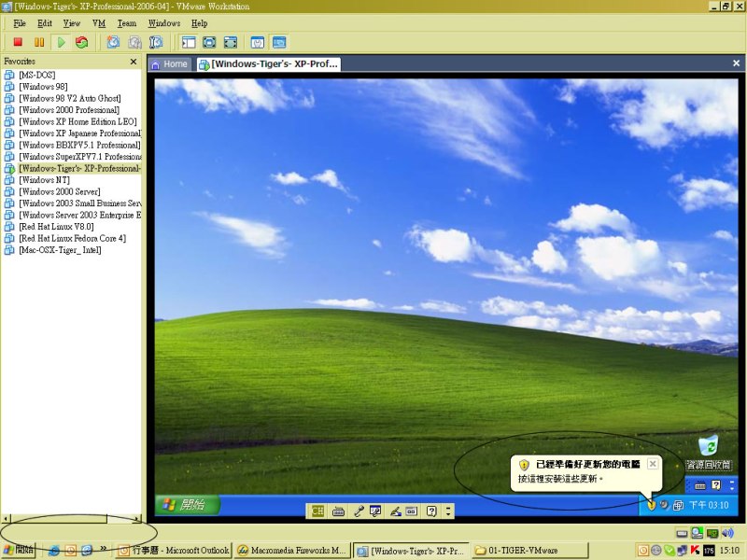The image size is (747, 560).
Task: Select [Windows 98 V2 Auto Ghost] entry
Action: coord(70,98)
